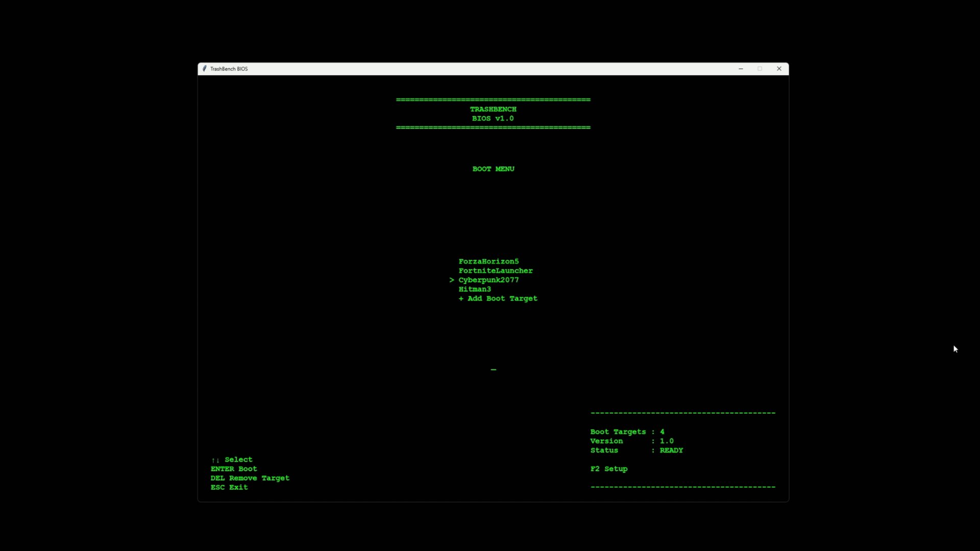Click the 'BIOS v1.0' text
Image resolution: width=980 pixels, height=551 pixels.
click(493, 118)
